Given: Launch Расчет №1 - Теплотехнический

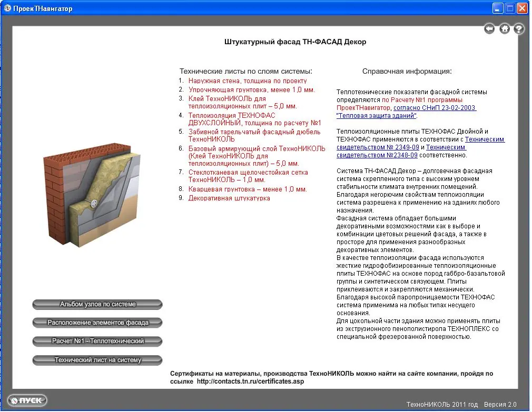Looking at the screenshot, I should point(97,341).
